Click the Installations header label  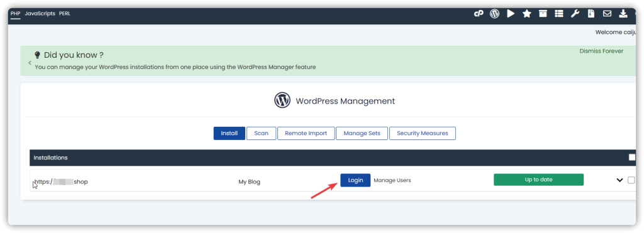tap(50, 158)
